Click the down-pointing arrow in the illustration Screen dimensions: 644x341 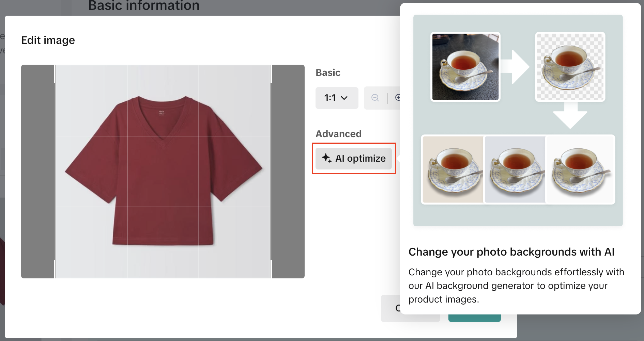pos(570,116)
